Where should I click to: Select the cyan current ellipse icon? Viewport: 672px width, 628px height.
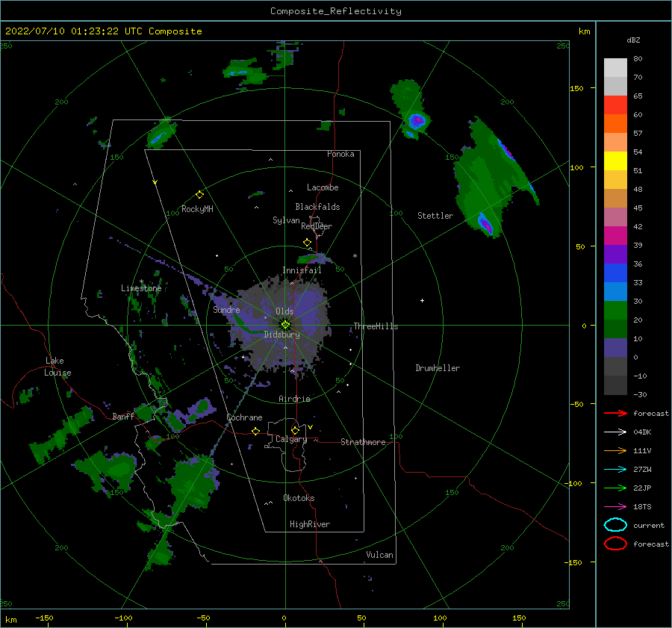point(615,525)
